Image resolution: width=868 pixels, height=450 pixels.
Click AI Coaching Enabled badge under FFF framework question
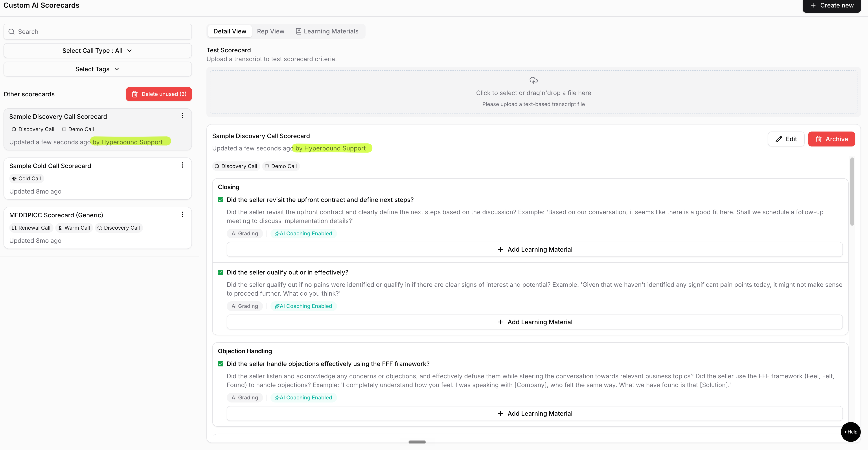303,397
